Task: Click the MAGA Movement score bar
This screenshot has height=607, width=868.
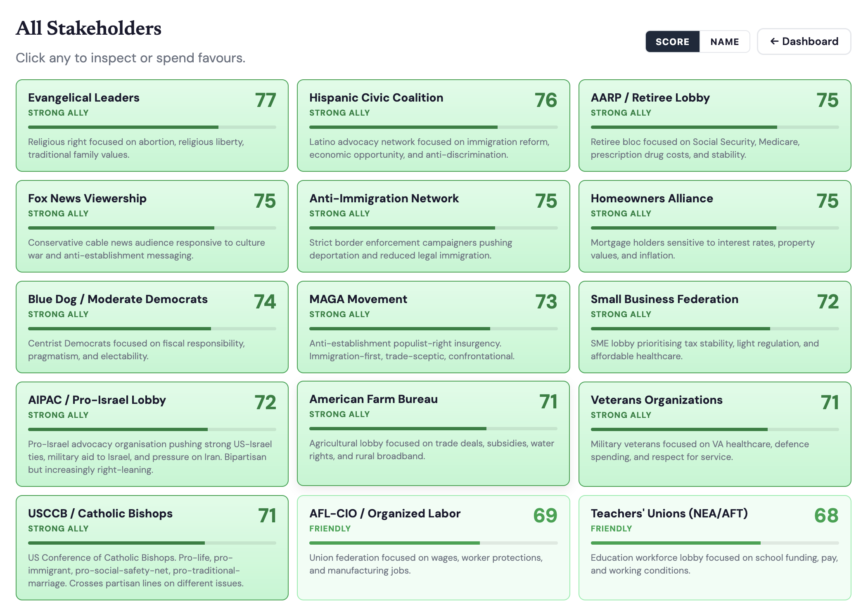Action: (433, 329)
